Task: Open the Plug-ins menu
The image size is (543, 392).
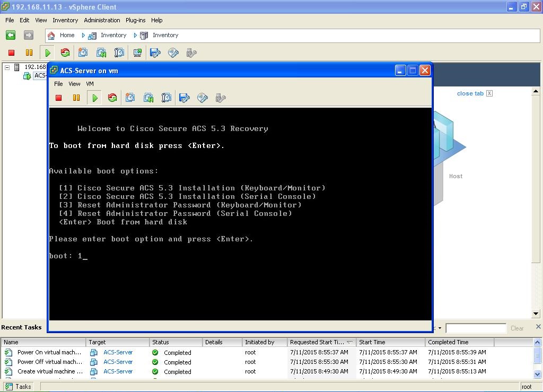Action: [x=135, y=20]
